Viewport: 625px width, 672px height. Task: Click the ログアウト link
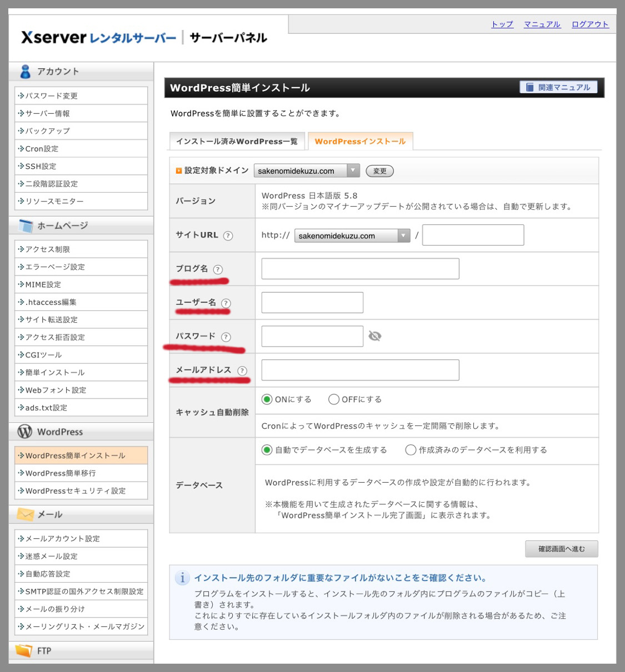pyautogui.click(x=590, y=24)
